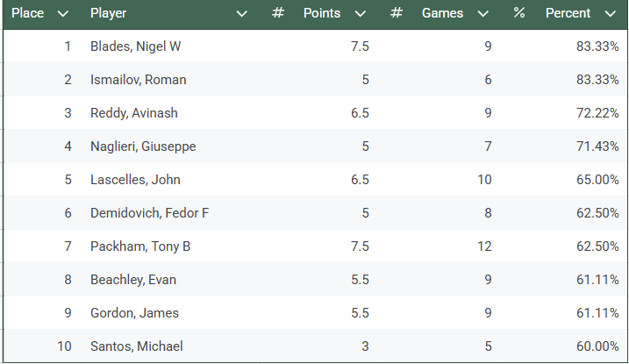Screen dimensions: 629x364
Task: Expand the Games column dropdown chevron
Action: [x=483, y=14]
